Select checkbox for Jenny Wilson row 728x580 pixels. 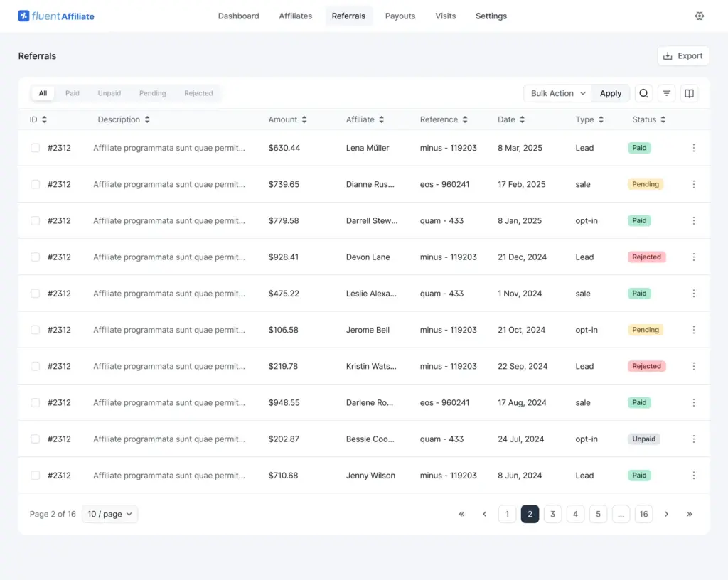36,476
